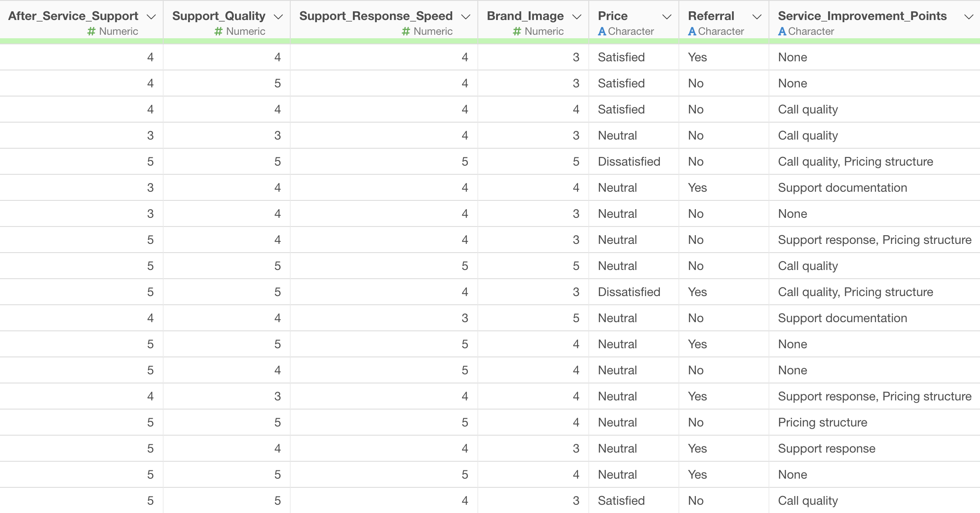Open Price column dropdown arrow
This screenshot has width=980, height=513.
(666, 17)
